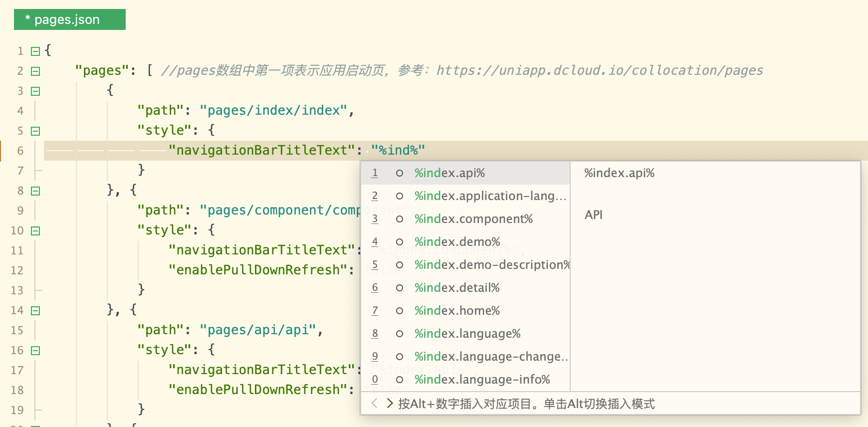Collapse the fold marker on line 8

tap(35, 191)
